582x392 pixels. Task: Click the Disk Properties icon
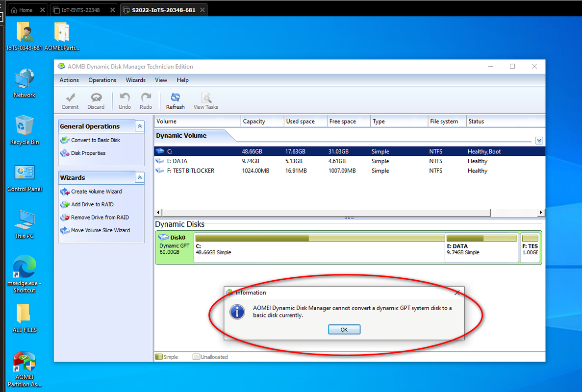click(x=65, y=153)
